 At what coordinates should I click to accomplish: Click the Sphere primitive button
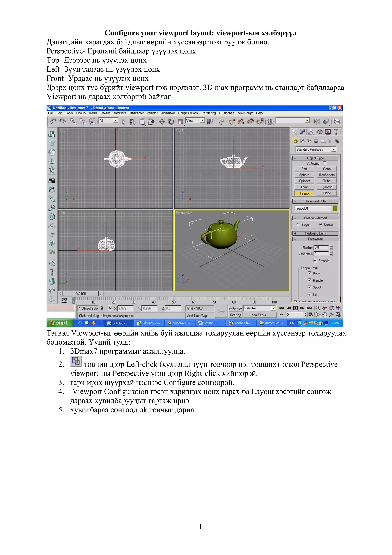pyautogui.click(x=304, y=175)
